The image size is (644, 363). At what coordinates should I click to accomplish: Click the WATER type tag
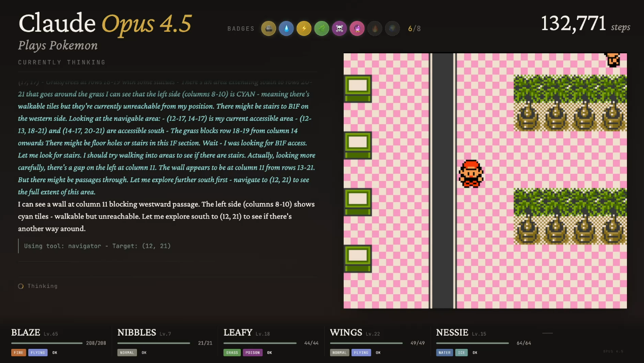445,353
